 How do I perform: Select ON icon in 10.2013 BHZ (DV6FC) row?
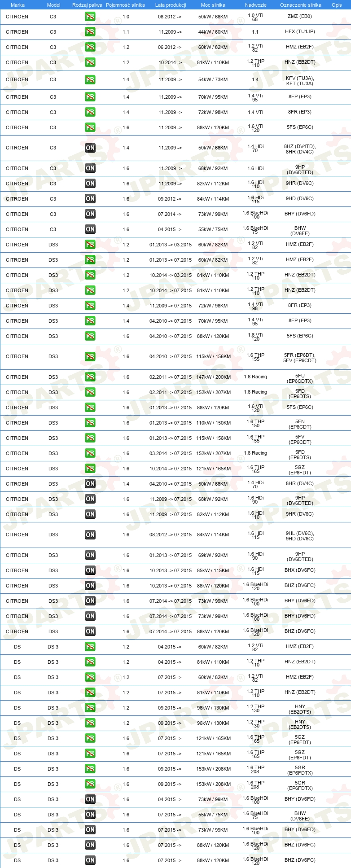click(90, 586)
